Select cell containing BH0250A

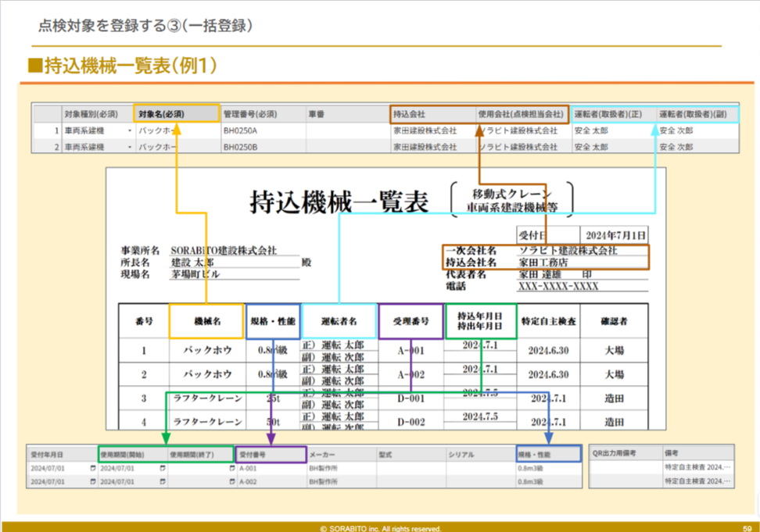pyautogui.click(x=261, y=130)
